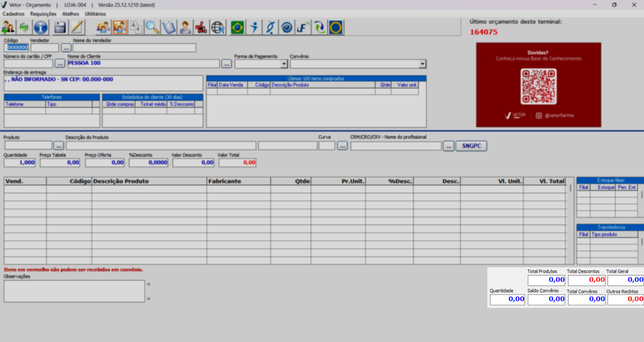Viewport: 644px width, 342px height.
Task: Open Curva lookup ellipsis button
Action: pyautogui.click(x=342, y=146)
